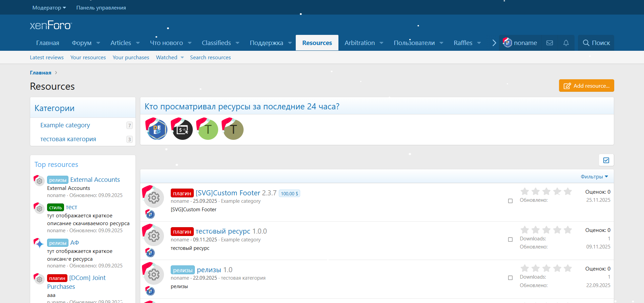Select the checkbox for релизы 1.0
This screenshot has height=303, width=644.
510,278
